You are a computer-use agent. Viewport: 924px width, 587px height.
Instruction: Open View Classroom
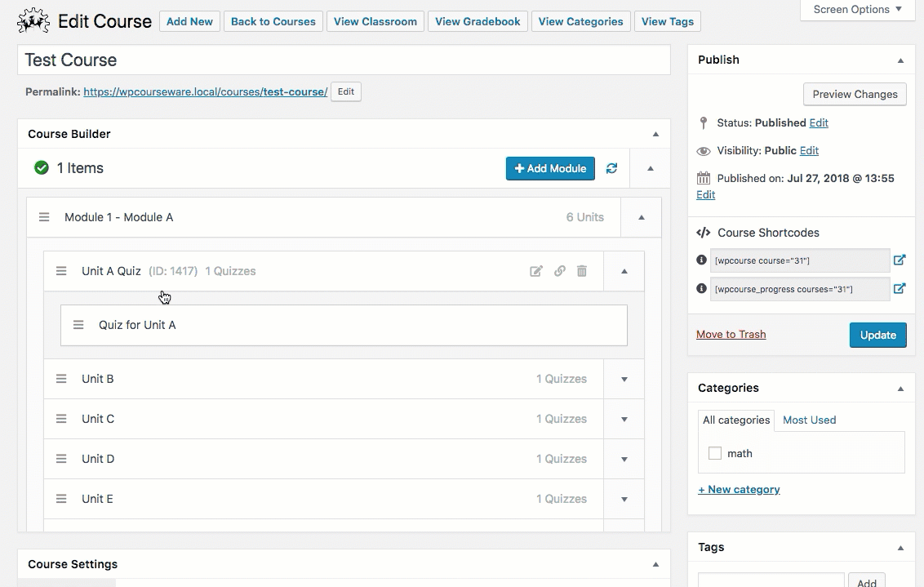pos(375,21)
